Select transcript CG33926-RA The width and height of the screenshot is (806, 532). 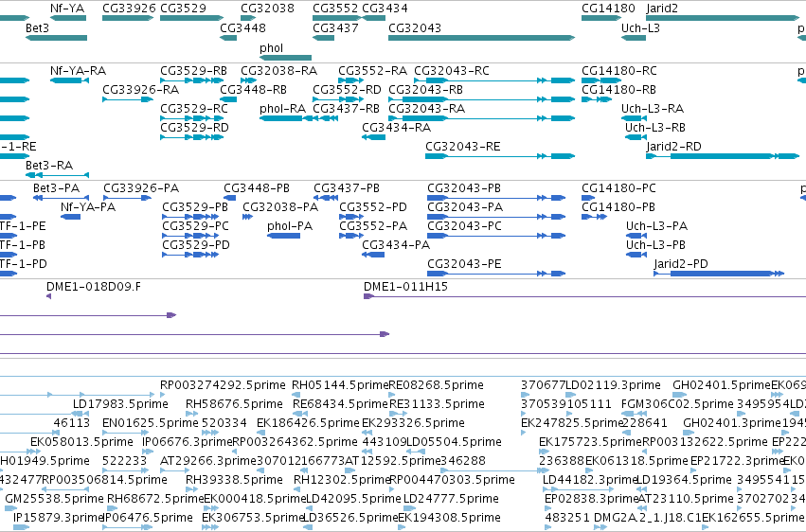pos(141,89)
